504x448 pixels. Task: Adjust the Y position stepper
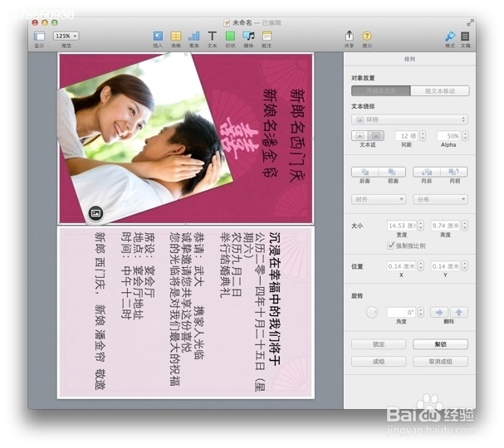[x=465, y=266]
